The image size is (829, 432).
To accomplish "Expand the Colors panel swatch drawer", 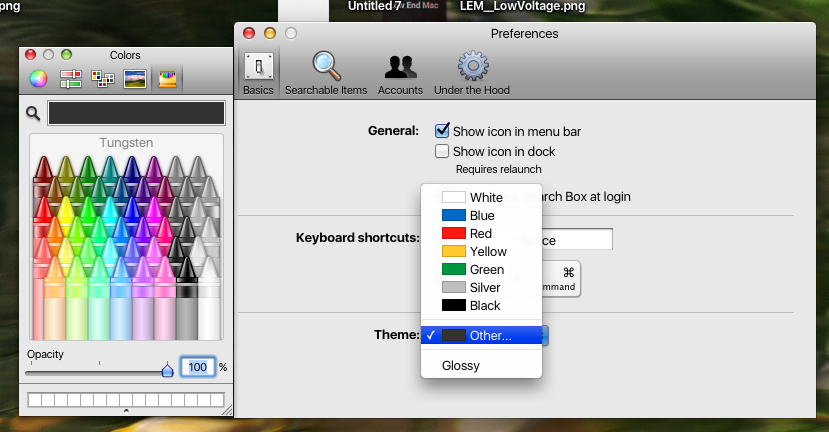I will click(x=125, y=410).
